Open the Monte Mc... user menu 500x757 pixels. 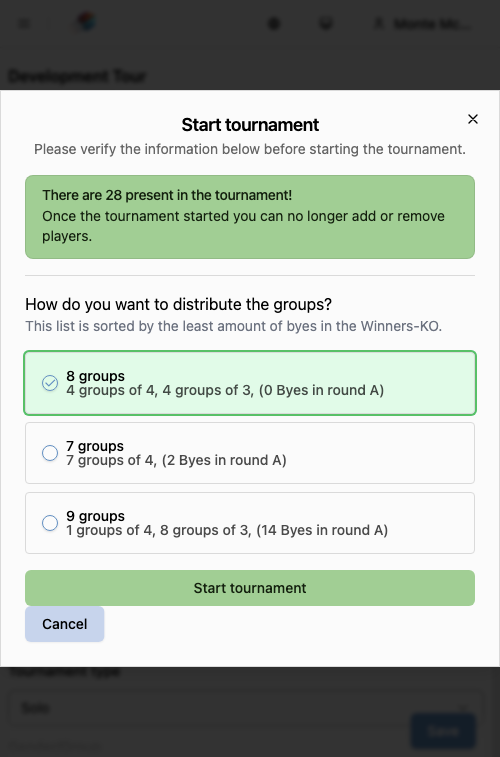(424, 23)
